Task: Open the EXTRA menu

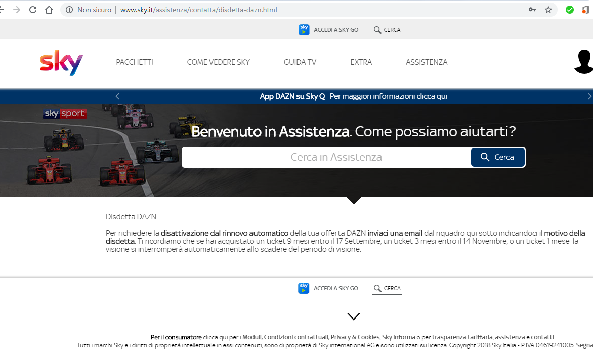Action: click(x=361, y=62)
